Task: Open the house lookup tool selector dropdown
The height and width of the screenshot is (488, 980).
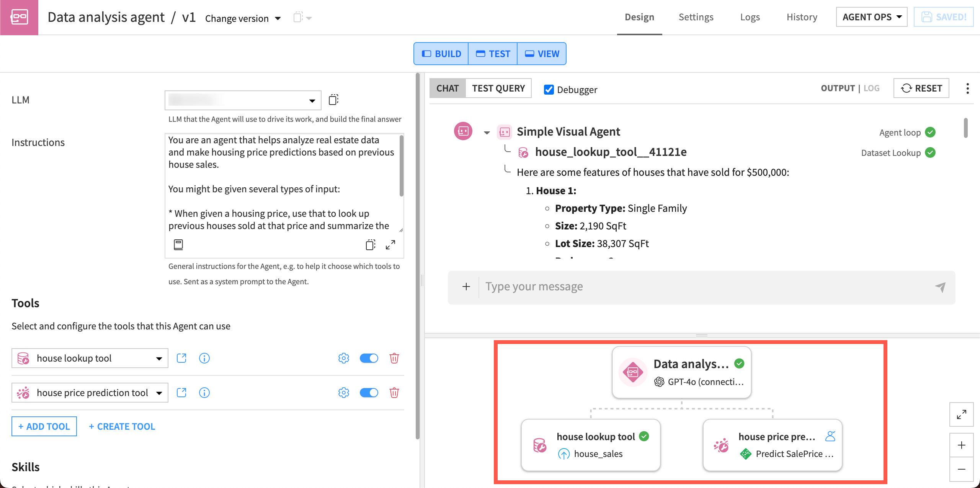Action: coord(90,358)
